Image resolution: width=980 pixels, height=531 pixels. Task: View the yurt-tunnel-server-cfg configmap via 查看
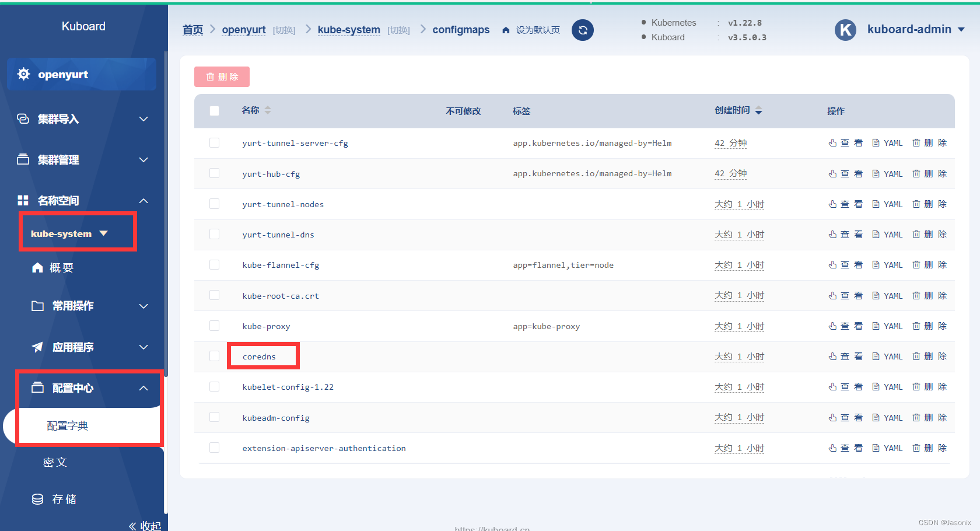[845, 143]
